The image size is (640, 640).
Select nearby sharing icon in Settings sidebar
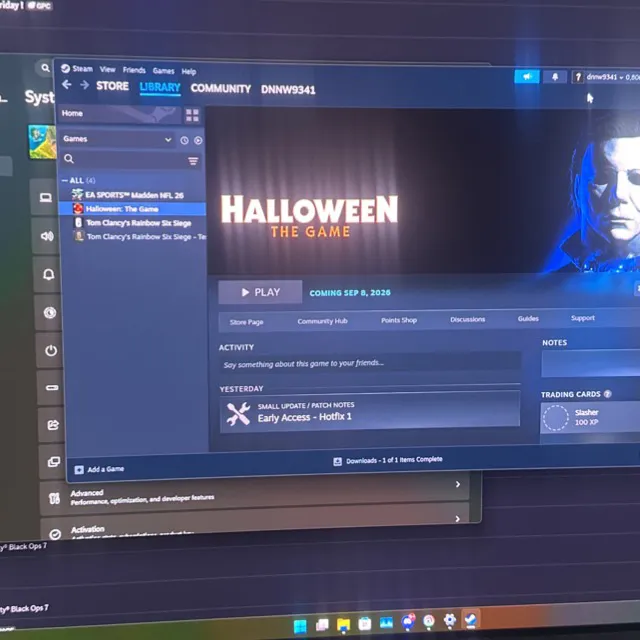click(x=53, y=425)
